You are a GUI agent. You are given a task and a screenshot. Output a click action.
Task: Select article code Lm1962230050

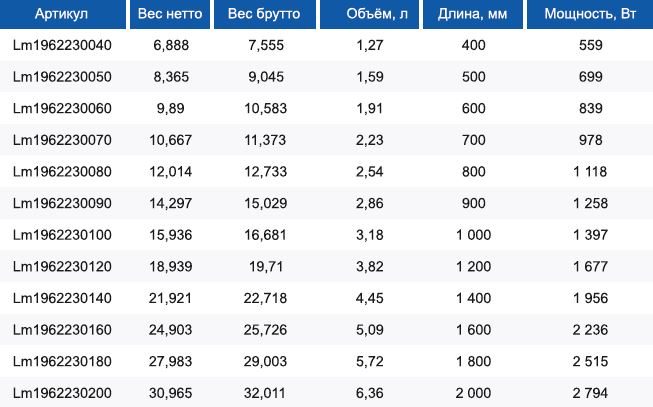click(x=62, y=77)
